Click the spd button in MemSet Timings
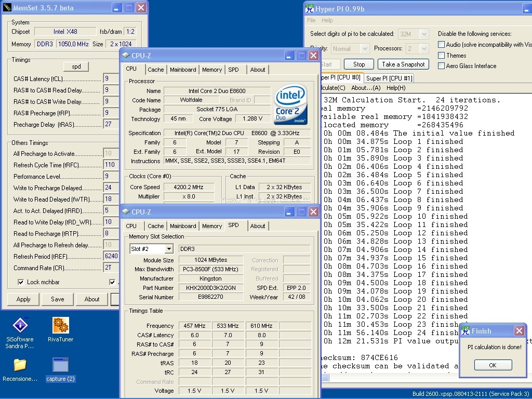This screenshot has height=399, width=532. tap(76, 66)
